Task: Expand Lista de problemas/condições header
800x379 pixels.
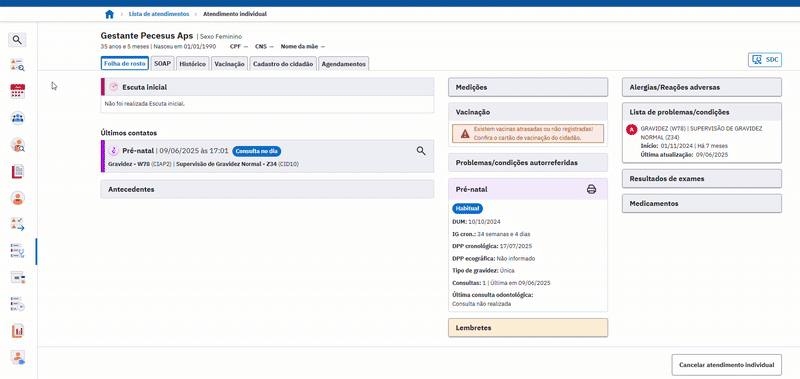Action: (x=702, y=112)
